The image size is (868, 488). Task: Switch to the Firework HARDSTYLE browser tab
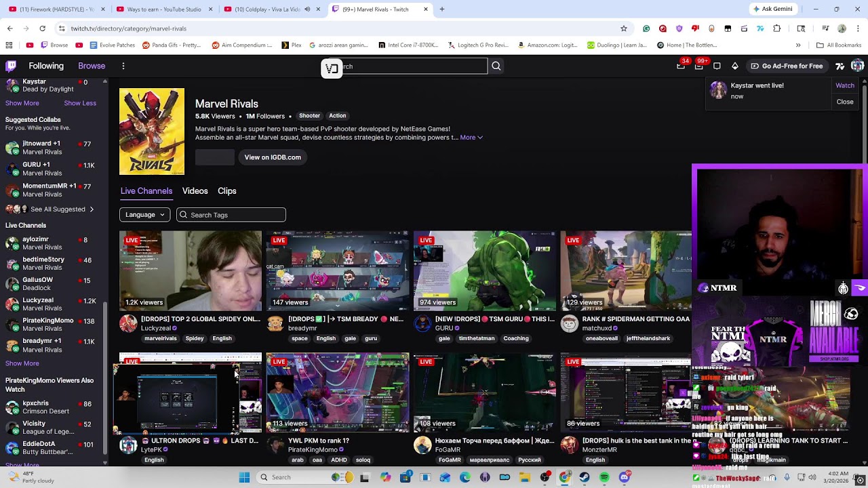pyautogui.click(x=57, y=9)
